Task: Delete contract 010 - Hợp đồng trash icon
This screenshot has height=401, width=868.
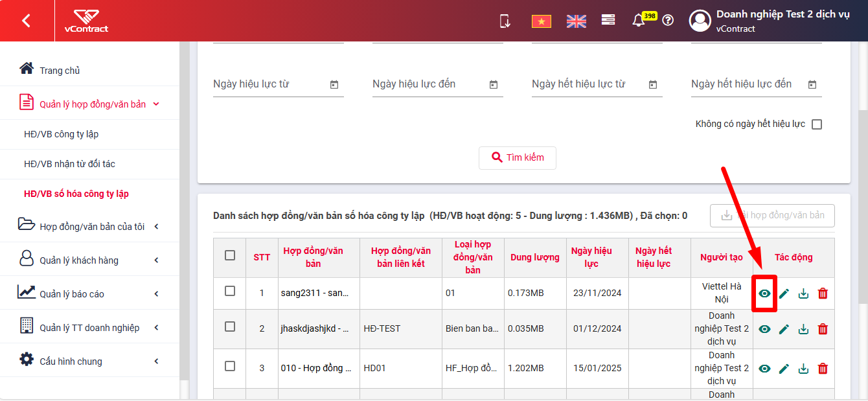Action: tap(823, 369)
